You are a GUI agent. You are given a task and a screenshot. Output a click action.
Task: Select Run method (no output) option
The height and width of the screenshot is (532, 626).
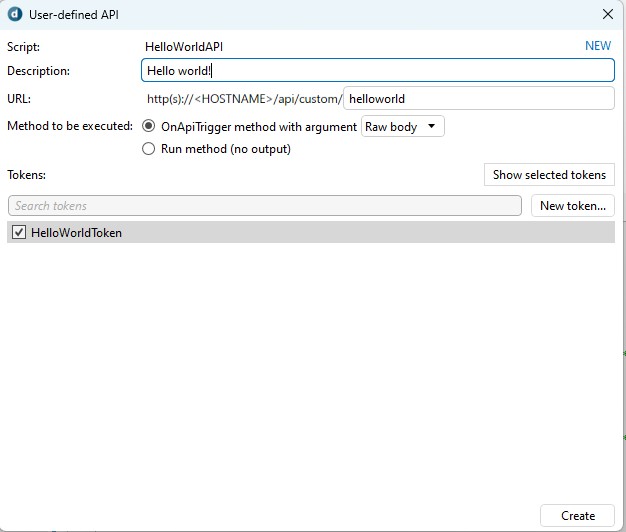coord(149,149)
